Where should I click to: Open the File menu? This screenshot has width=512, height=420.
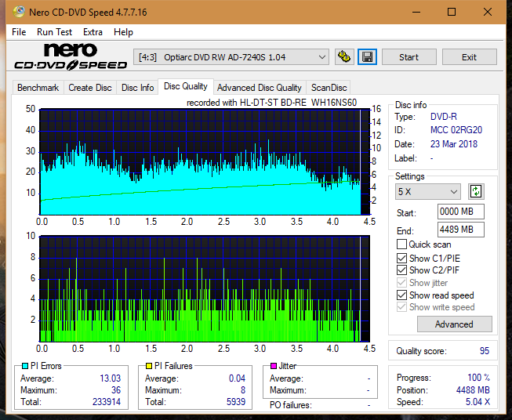pyautogui.click(x=19, y=32)
